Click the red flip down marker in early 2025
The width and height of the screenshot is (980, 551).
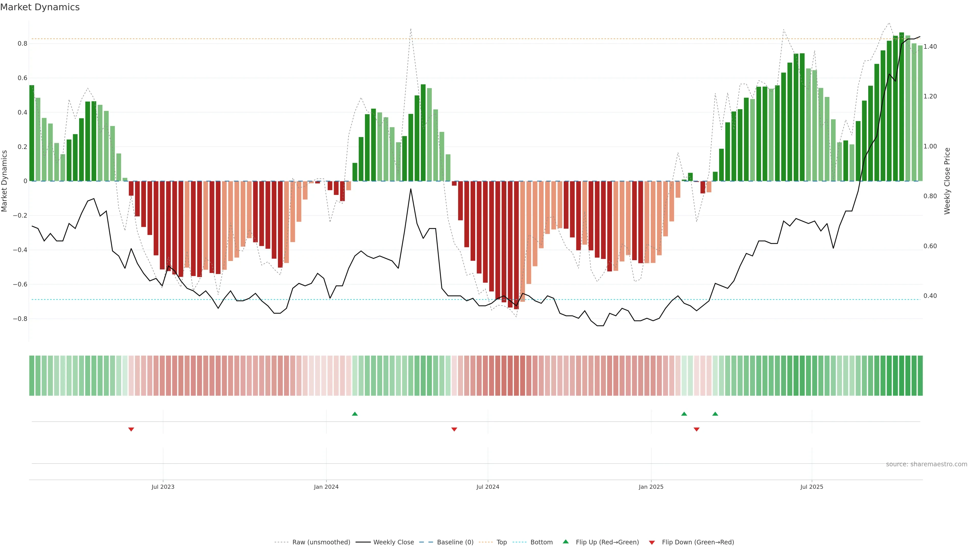696,429
